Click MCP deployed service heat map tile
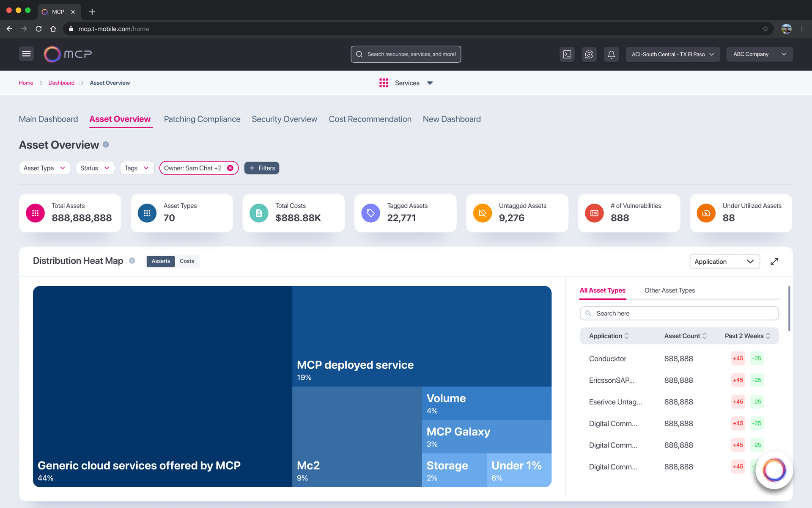 click(422, 336)
